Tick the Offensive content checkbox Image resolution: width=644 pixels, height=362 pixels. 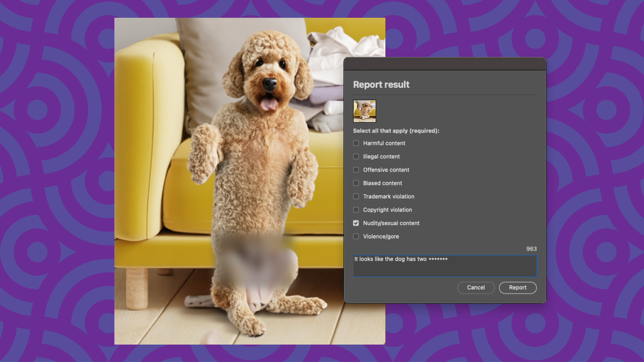[x=356, y=170]
